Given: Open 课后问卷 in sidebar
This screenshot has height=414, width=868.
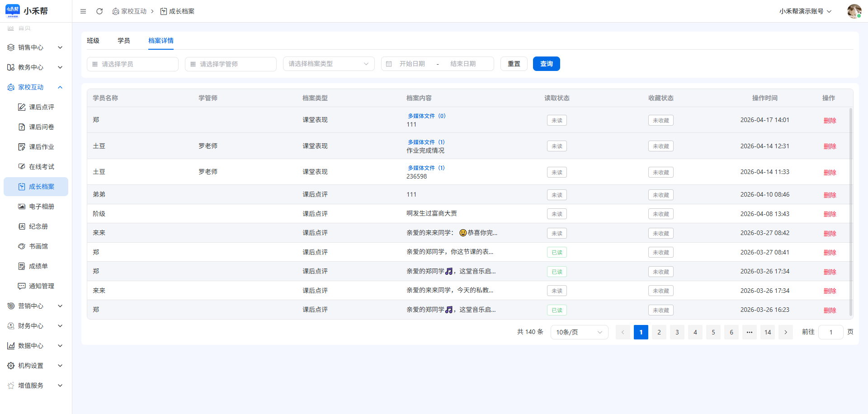Looking at the screenshot, I should (41, 127).
